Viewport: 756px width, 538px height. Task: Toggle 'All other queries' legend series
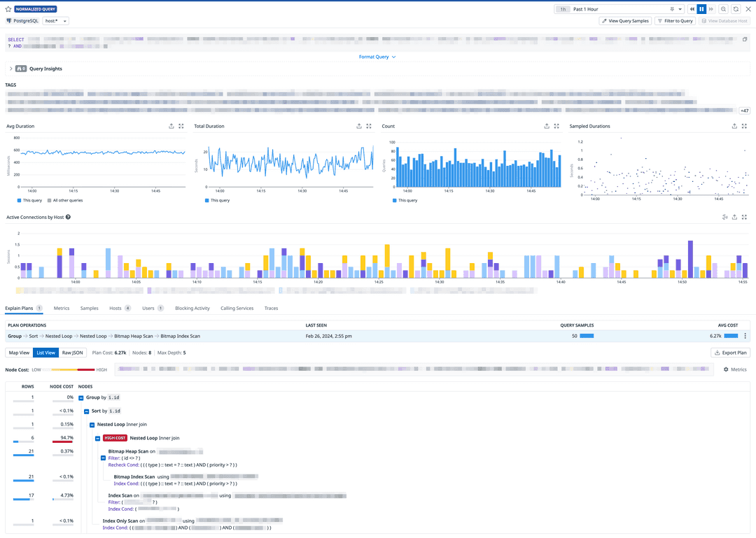[x=66, y=200]
